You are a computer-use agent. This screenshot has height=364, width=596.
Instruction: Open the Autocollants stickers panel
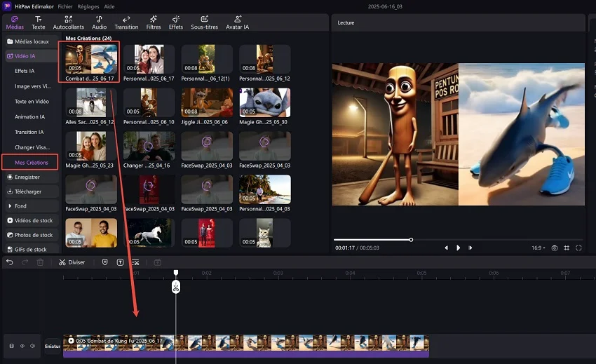(67, 22)
